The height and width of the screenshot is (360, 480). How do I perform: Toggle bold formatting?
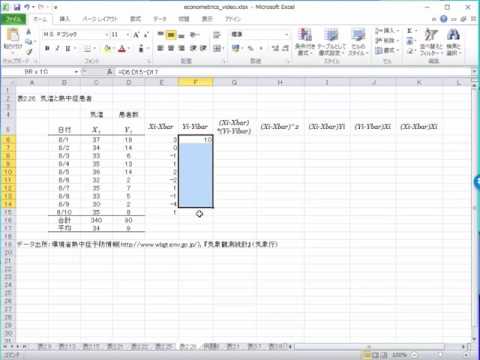pyautogui.click(x=47, y=49)
